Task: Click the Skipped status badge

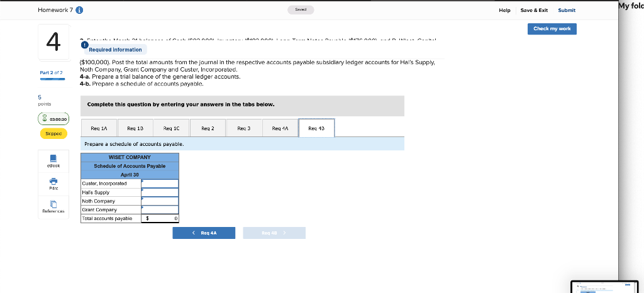Action: 53,134
